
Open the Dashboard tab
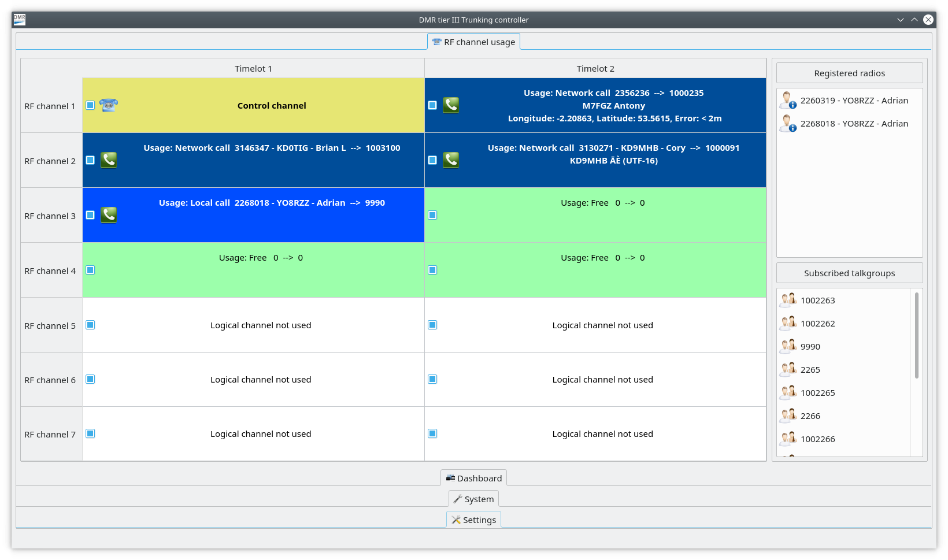click(x=474, y=478)
